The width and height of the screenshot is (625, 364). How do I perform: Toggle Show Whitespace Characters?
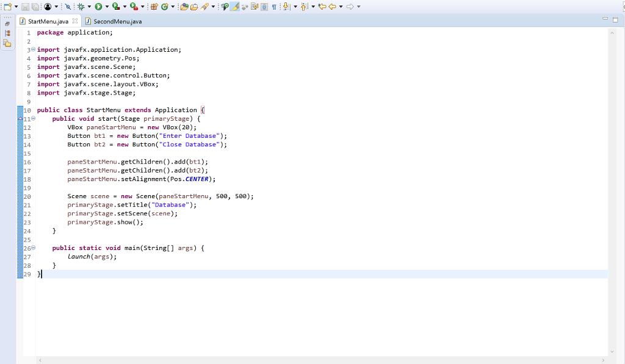[x=273, y=6]
